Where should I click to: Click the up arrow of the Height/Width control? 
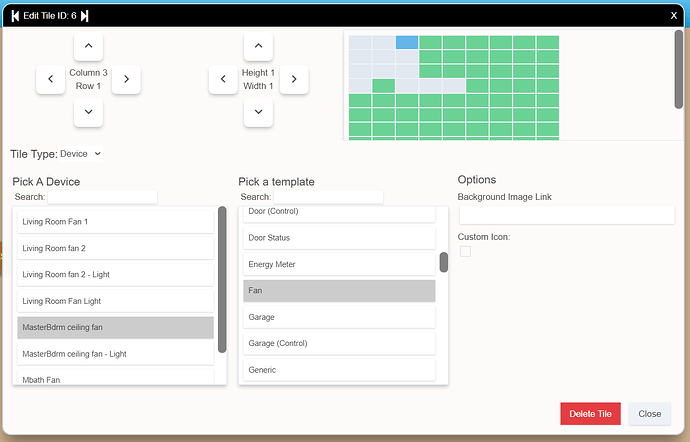point(258,46)
